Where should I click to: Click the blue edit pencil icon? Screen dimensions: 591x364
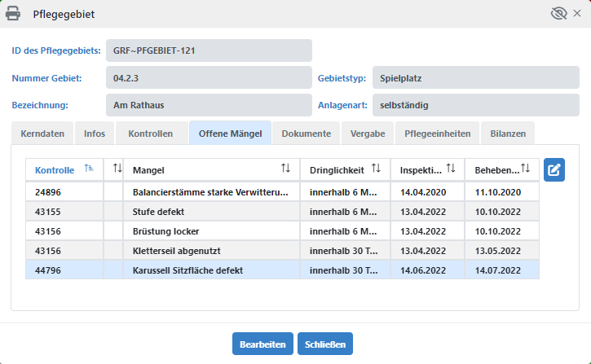(554, 170)
